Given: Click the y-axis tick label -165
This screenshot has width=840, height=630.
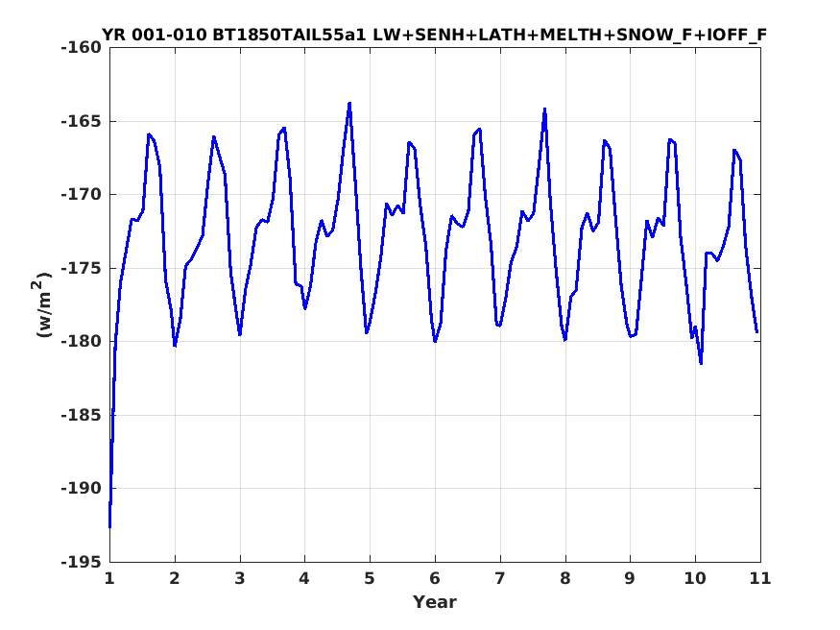Looking at the screenshot, I should pos(81,121).
